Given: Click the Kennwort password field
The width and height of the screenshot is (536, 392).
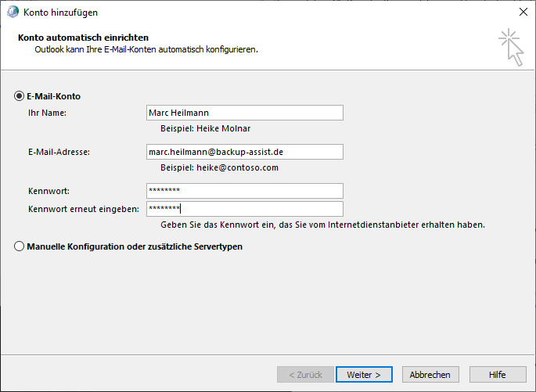Looking at the screenshot, I should (x=244, y=191).
